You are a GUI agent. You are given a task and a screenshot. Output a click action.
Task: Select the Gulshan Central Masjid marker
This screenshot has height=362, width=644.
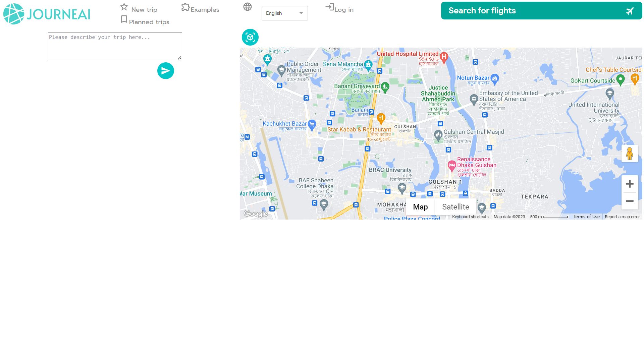point(438,136)
